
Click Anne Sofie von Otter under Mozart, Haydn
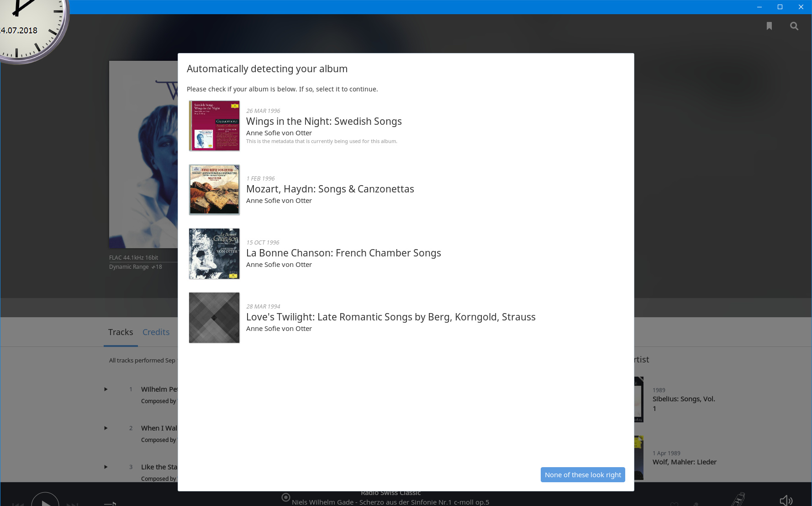[279, 201]
